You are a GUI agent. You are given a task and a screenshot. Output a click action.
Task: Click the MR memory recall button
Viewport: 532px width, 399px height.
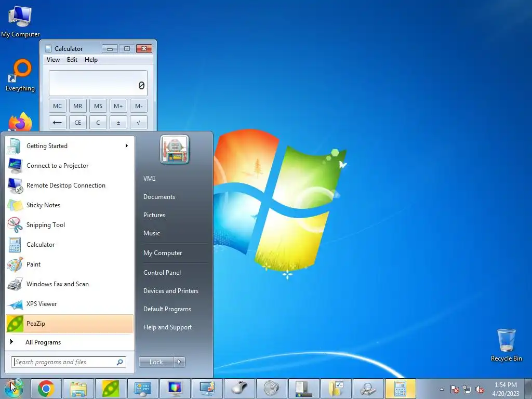click(78, 106)
